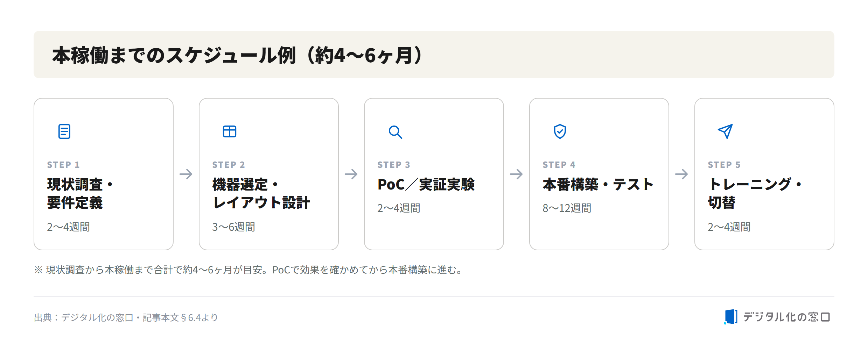This screenshot has height=358, width=868.
Task: Click the layout grid icon in Step 2
Action: 230,131
